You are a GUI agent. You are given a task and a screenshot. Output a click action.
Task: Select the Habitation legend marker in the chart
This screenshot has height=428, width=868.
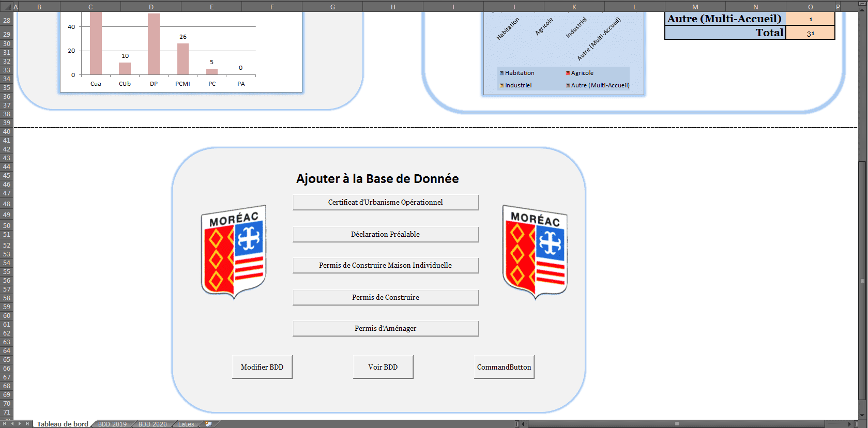[x=501, y=73]
